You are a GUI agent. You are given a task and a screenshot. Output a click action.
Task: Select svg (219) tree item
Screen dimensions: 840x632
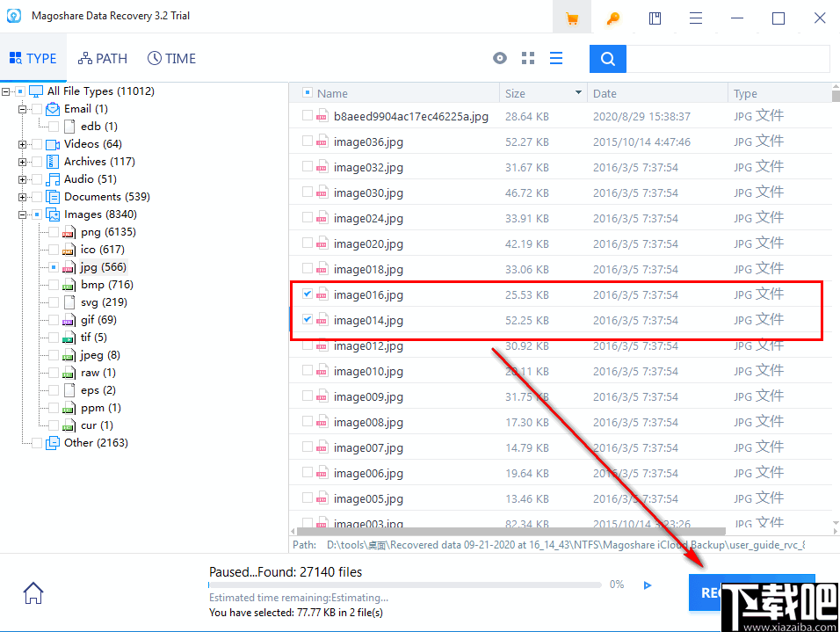coord(104,302)
